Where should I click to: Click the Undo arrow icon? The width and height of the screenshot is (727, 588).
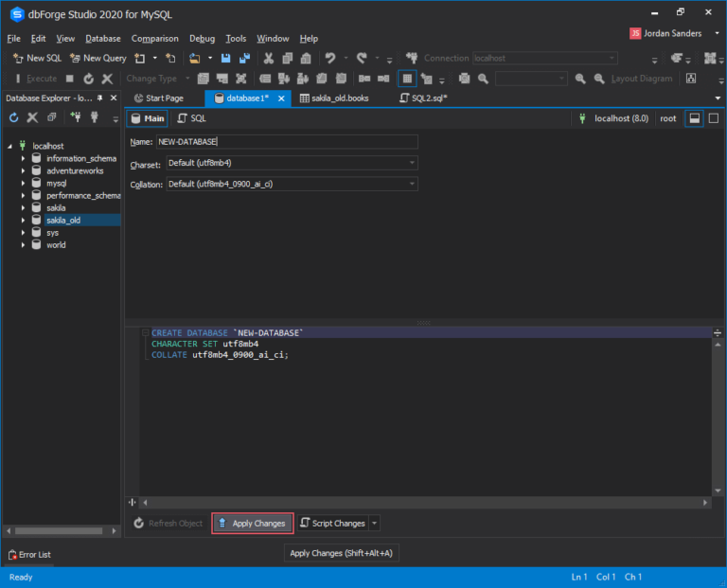point(330,58)
